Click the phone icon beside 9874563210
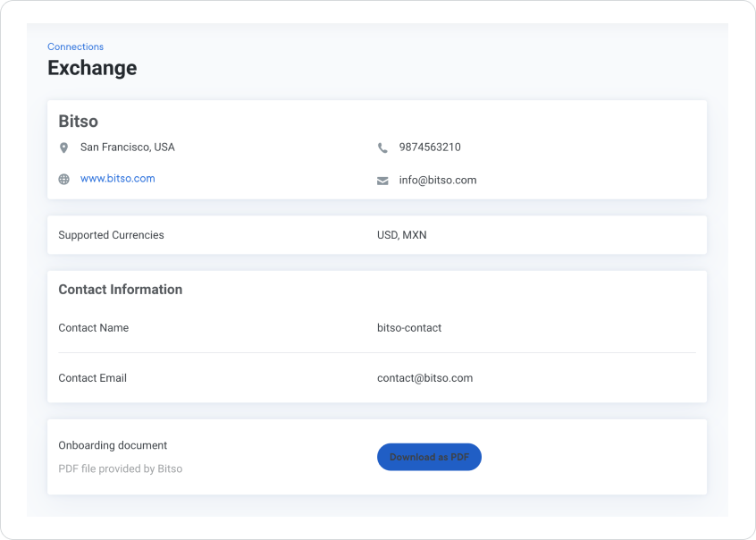The height and width of the screenshot is (540, 756). point(383,148)
